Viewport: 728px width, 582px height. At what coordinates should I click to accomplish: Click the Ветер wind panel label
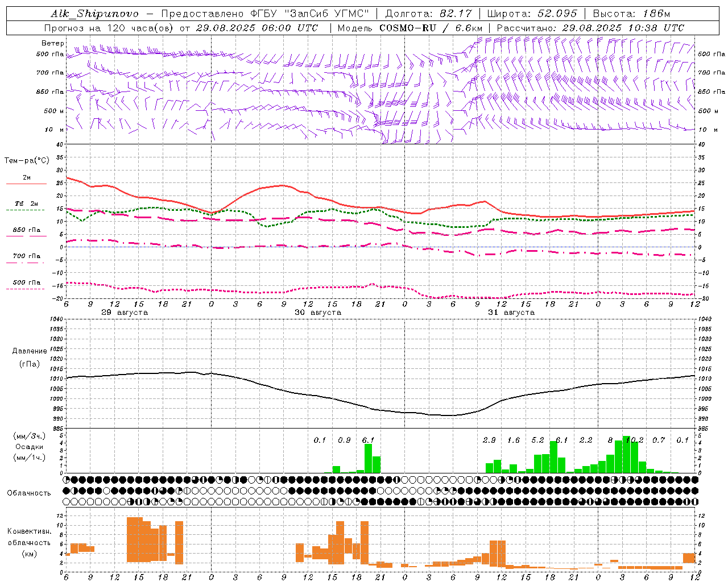click(53, 43)
